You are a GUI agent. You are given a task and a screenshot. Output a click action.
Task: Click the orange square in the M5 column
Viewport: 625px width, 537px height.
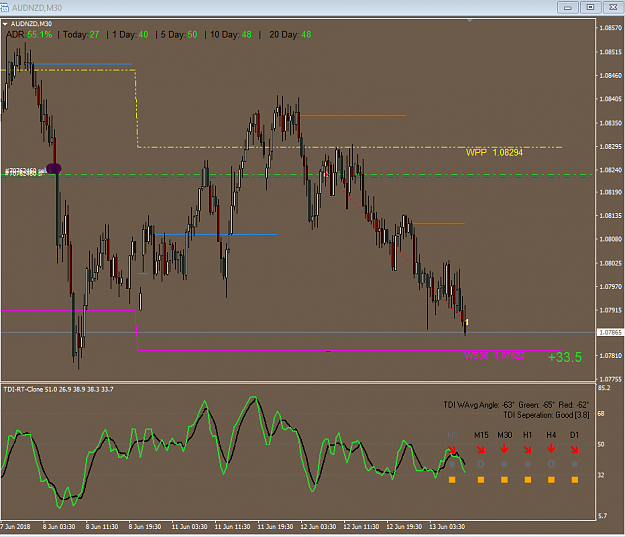tap(452, 480)
